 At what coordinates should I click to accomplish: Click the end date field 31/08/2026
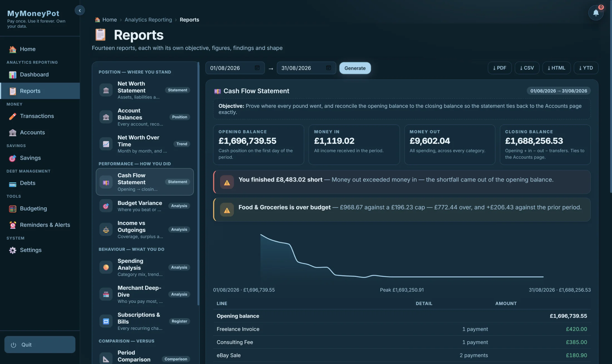(306, 68)
